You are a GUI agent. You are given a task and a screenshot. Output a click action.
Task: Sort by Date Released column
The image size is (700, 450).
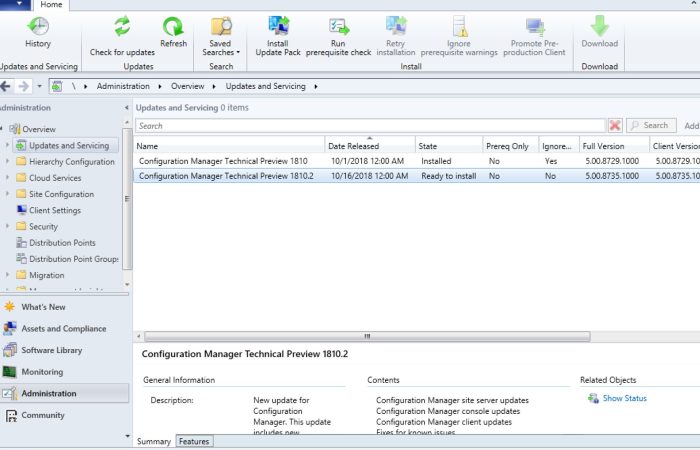pyautogui.click(x=370, y=146)
